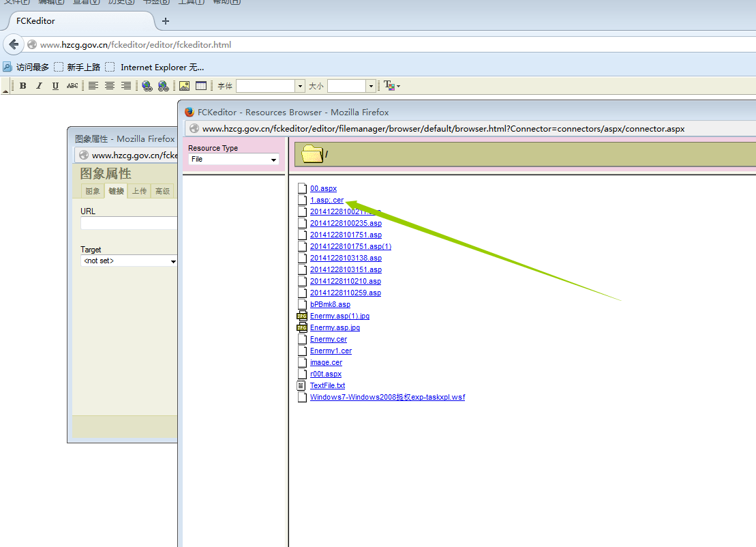The height and width of the screenshot is (547, 756).
Task: Open file 20141228103151.asp
Action: (346, 269)
